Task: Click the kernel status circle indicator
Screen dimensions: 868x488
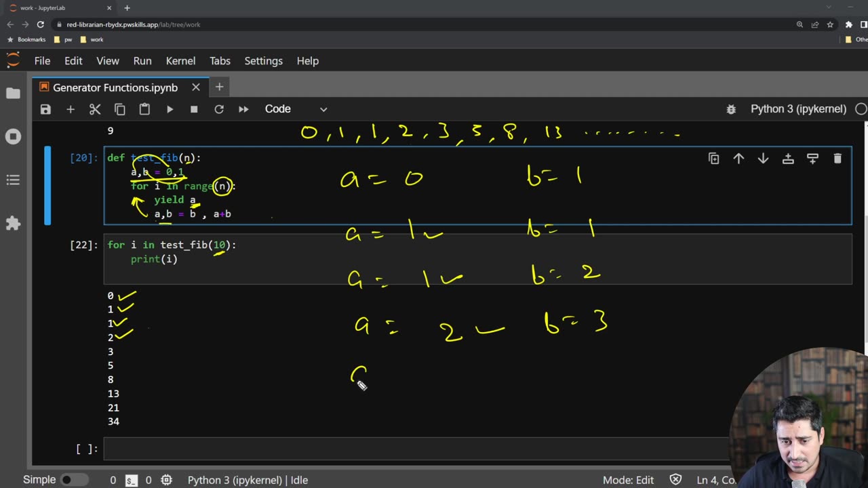Action: coord(861,109)
